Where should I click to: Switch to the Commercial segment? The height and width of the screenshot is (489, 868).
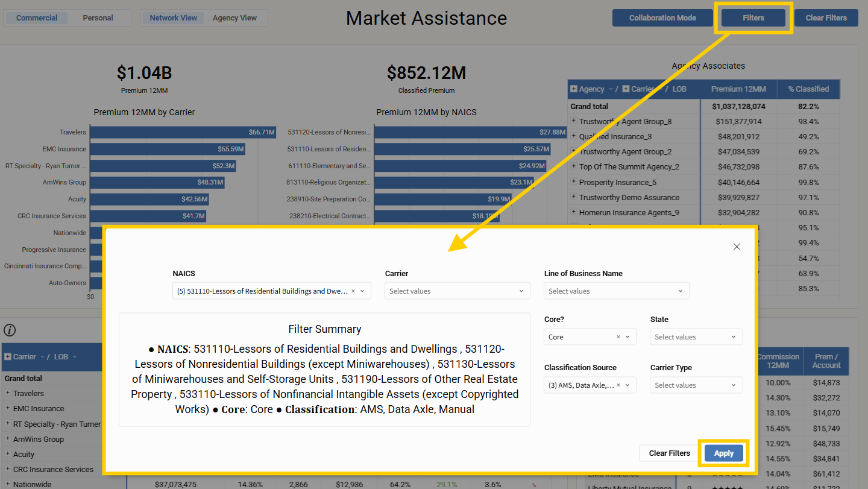click(x=37, y=17)
